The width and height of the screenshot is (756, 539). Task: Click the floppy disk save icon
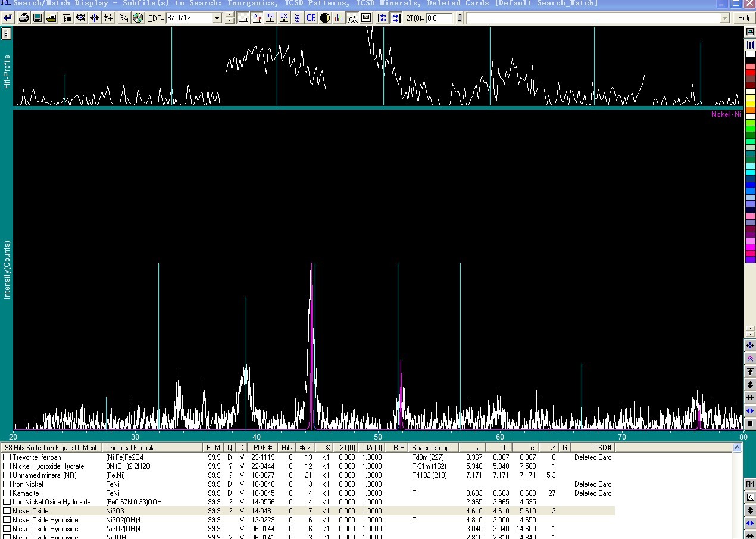(38, 18)
